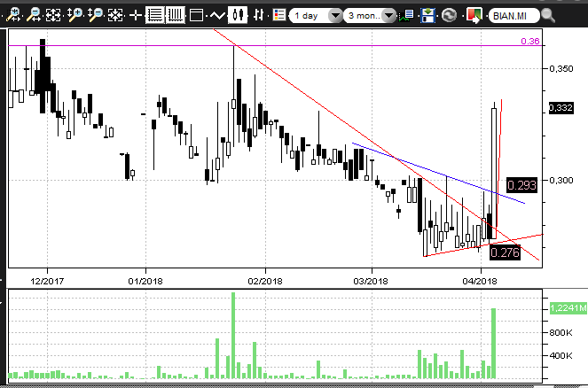Screen dimensions: 588x388
Task: Click the 0.293 trendline price label
Action: (x=521, y=185)
